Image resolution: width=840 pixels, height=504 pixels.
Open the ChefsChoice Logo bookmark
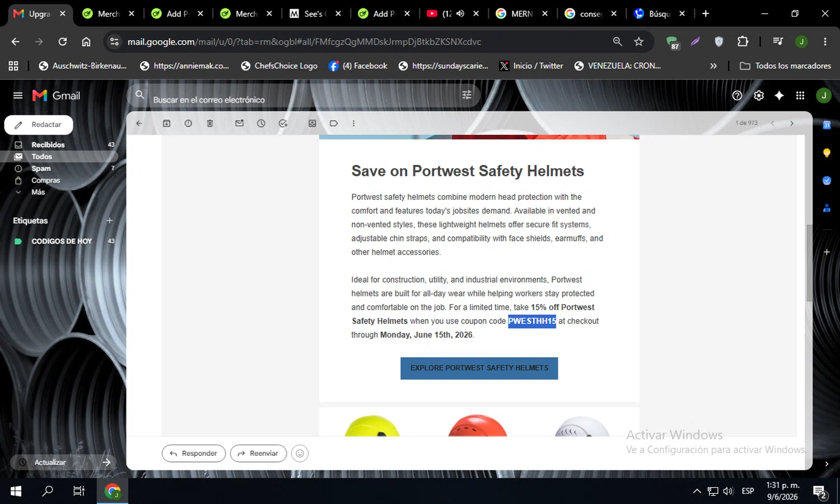click(x=279, y=66)
